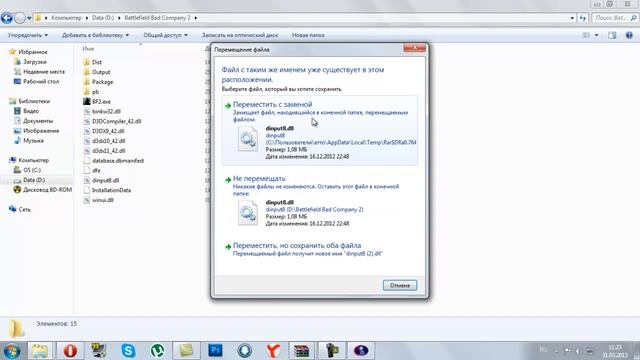
Task: Click the Отмена button
Action: click(x=400, y=285)
